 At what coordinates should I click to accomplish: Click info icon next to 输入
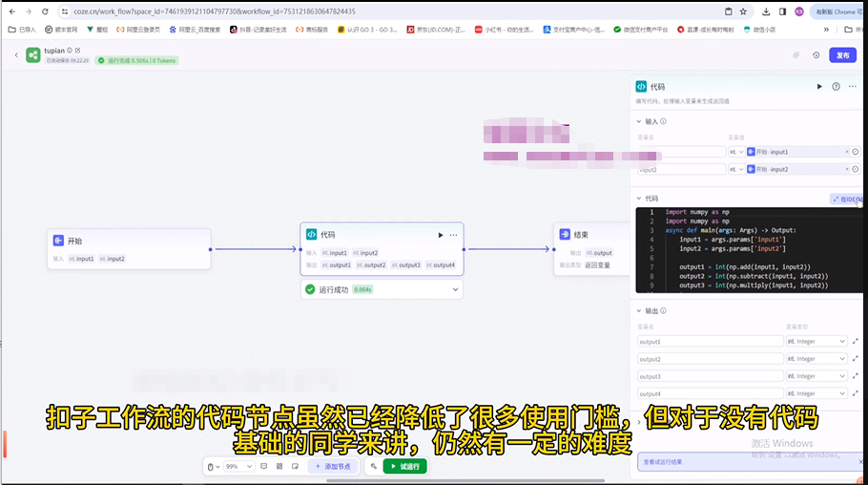coord(663,121)
